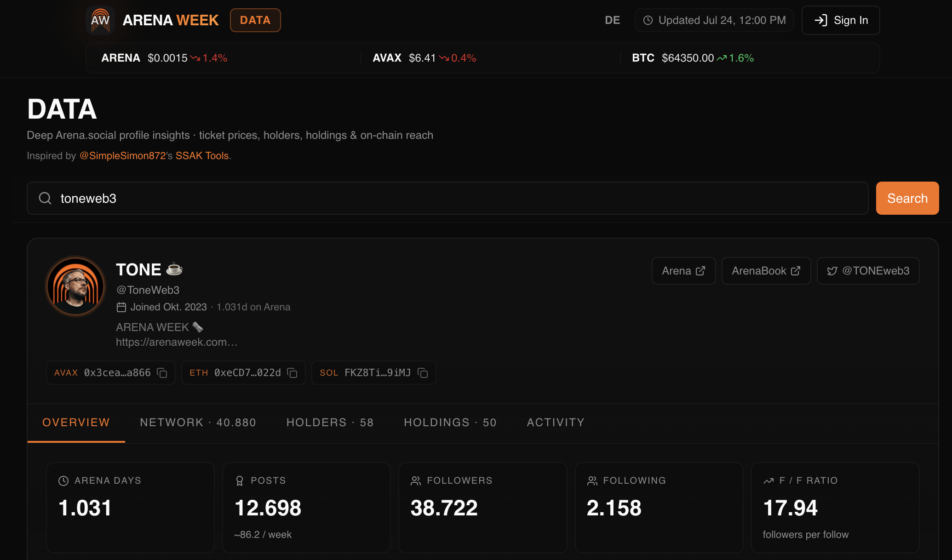Screen dimensions: 952x560
Task: Click the calendar icon next to Joined
Action: pos(121,307)
